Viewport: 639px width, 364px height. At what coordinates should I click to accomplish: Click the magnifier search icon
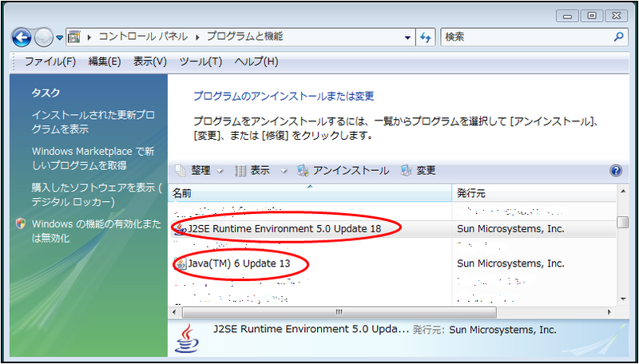pyautogui.click(x=618, y=37)
